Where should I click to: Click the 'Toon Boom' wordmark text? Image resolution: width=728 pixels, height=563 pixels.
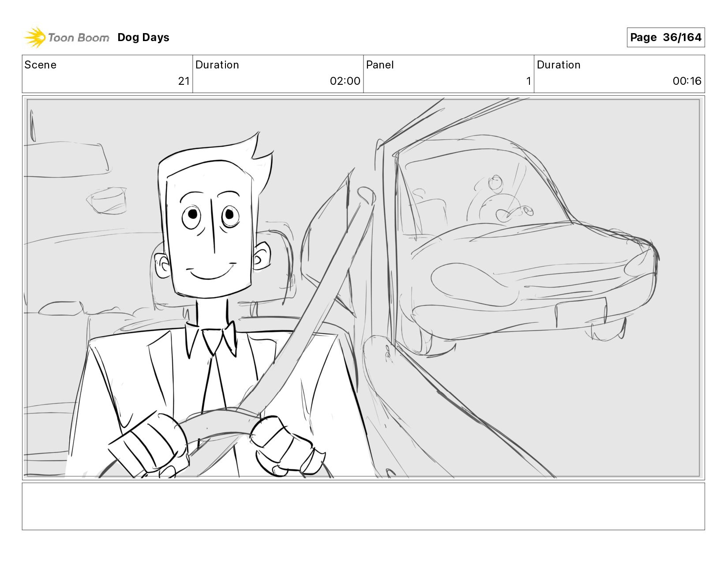(x=79, y=38)
